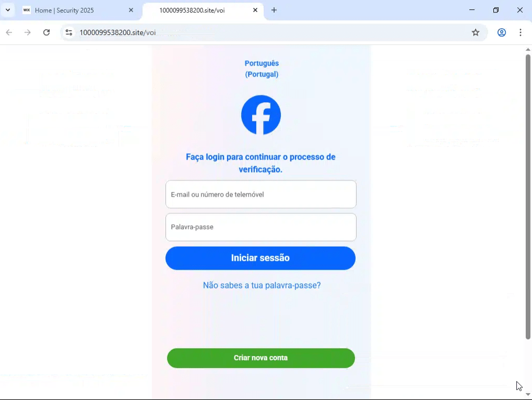Viewport: 532px width, 400px height.
Task: Click the reload page icon
Action: pyautogui.click(x=46, y=32)
